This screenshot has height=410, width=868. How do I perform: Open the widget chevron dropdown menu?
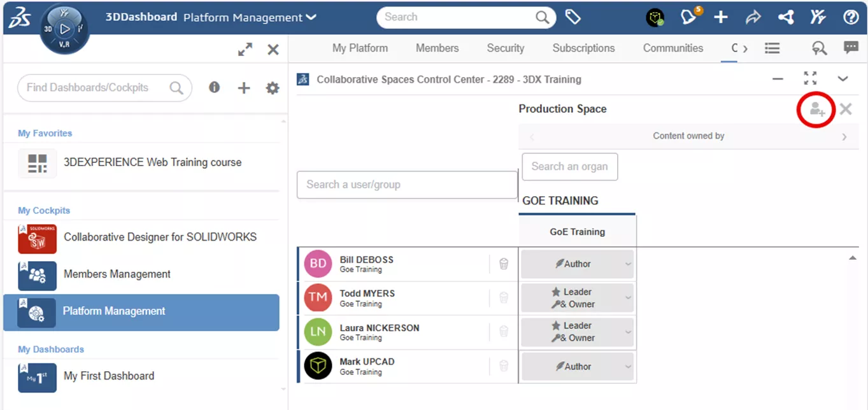click(843, 79)
